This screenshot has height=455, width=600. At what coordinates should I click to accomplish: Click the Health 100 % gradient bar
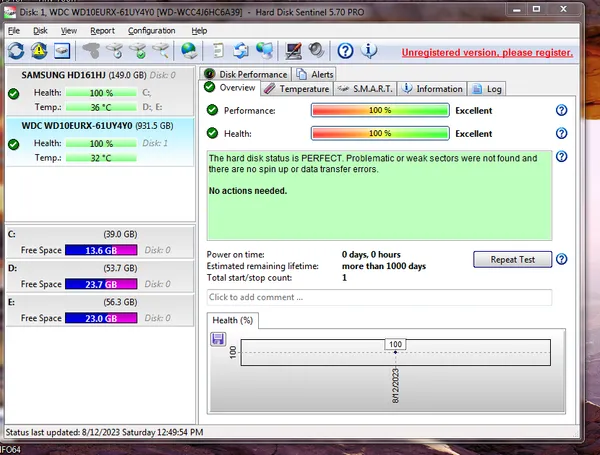click(x=380, y=133)
